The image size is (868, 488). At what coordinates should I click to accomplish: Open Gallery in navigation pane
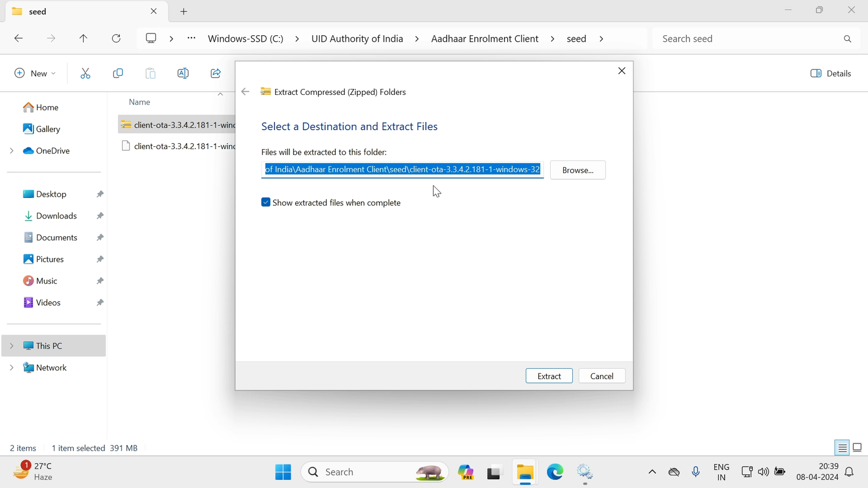click(42, 129)
